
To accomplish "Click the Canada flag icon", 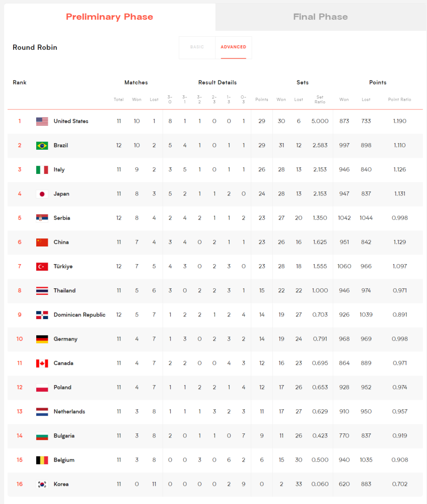I will click(42, 363).
